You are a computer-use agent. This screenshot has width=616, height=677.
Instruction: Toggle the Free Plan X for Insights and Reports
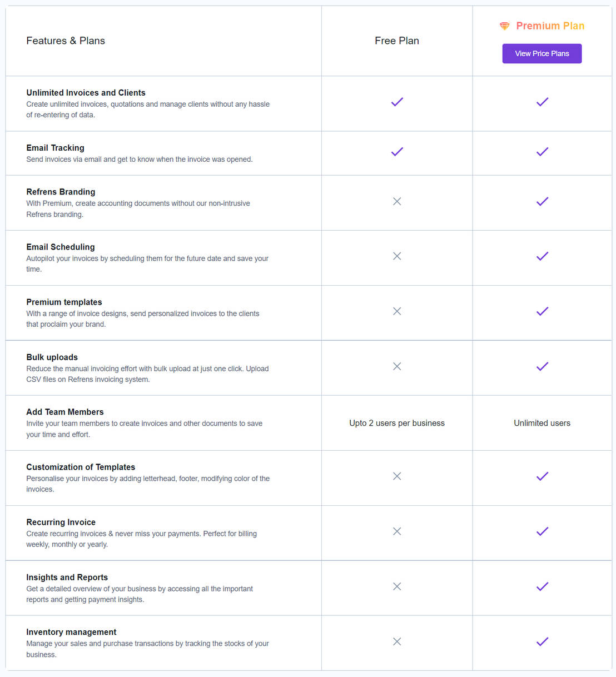point(396,586)
